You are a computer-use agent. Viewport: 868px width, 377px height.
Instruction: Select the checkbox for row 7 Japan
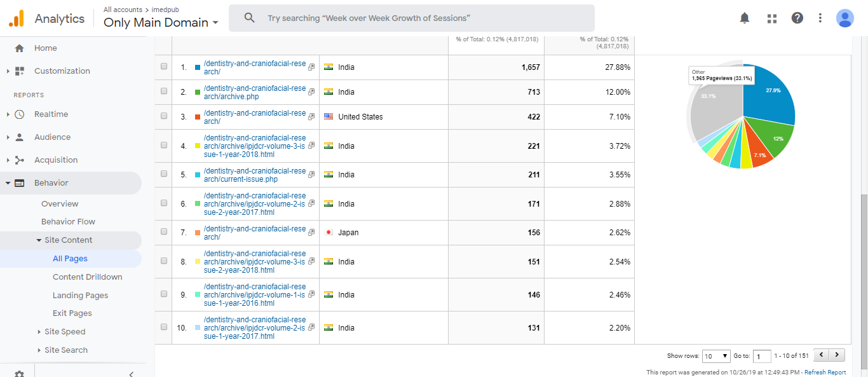164,232
